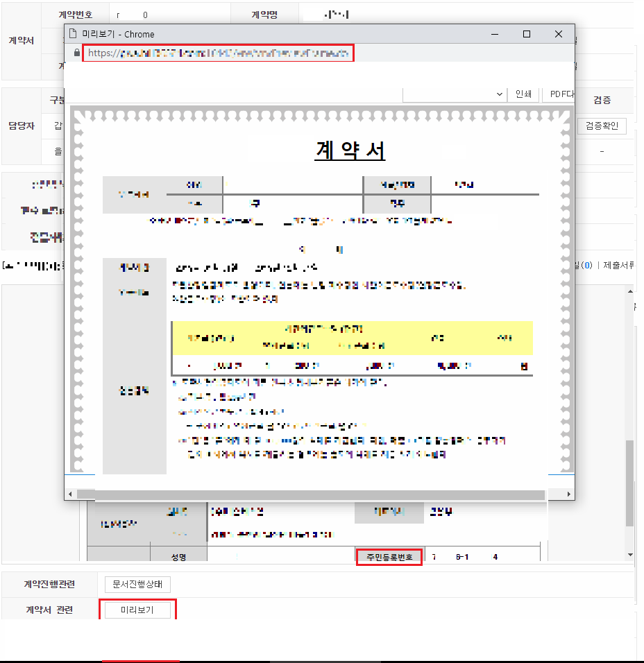This screenshot has height=663, width=644.
Task: Click the (0) count link near 제출서류
Action: 586,265
